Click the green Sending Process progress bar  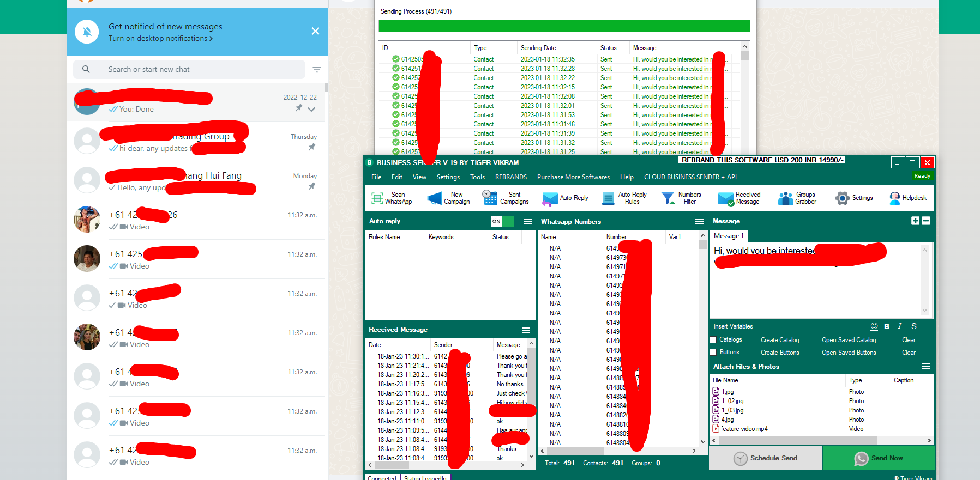point(564,26)
